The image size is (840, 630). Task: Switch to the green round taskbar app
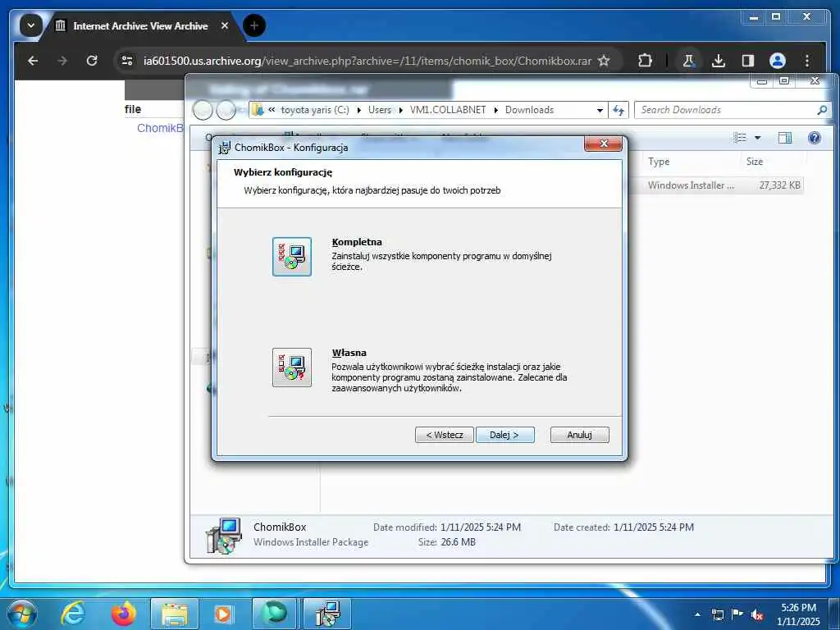point(274,614)
